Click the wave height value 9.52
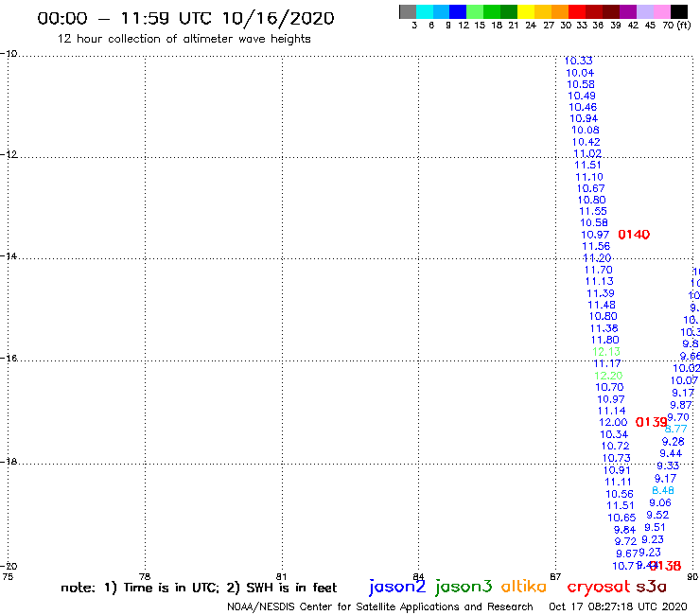 coord(657,515)
